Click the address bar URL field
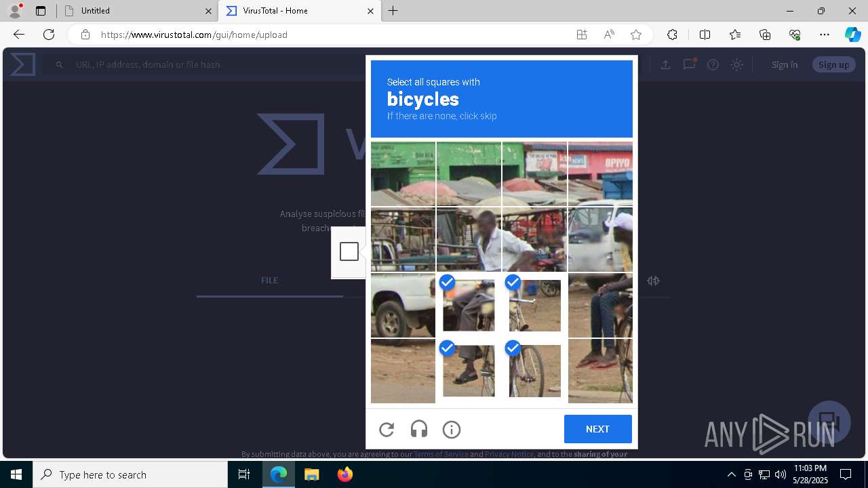This screenshot has width=868, height=488. [x=332, y=35]
